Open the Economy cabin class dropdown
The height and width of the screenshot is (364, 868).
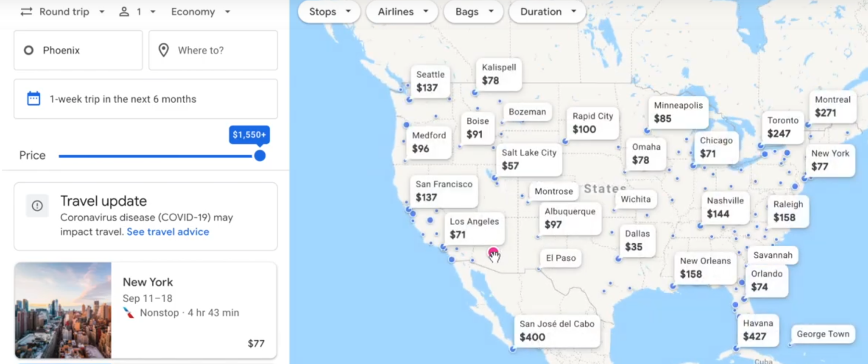(200, 12)
